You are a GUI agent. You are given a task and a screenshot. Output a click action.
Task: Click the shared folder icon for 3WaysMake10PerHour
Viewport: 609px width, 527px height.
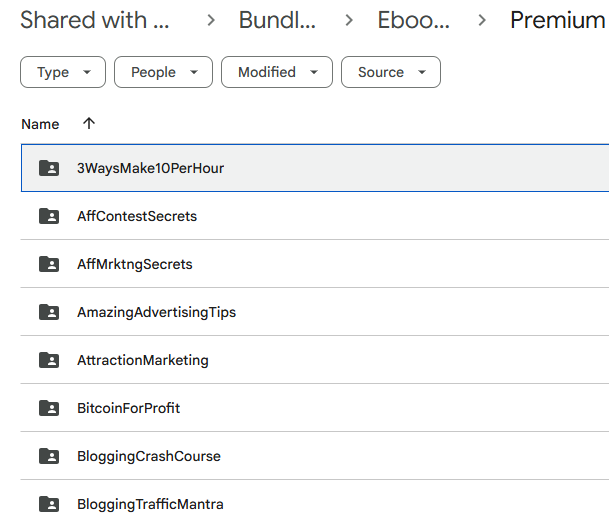[48, 168]
